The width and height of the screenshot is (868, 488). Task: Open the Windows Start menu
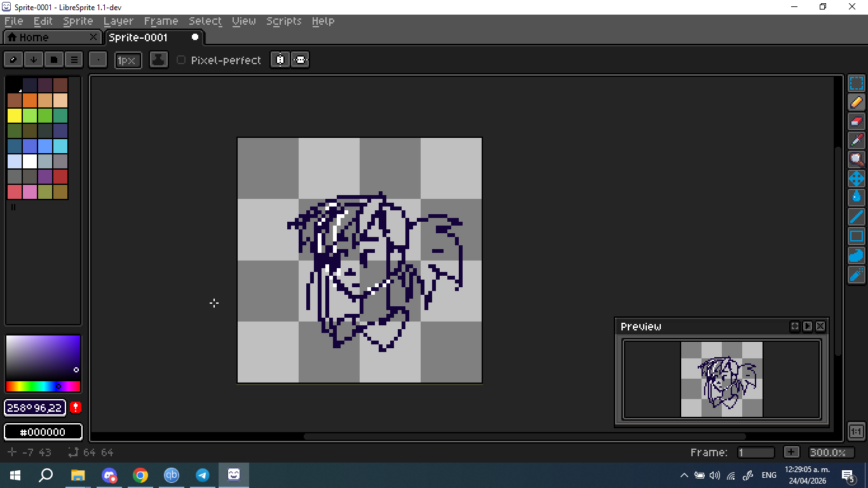point(15,475)
